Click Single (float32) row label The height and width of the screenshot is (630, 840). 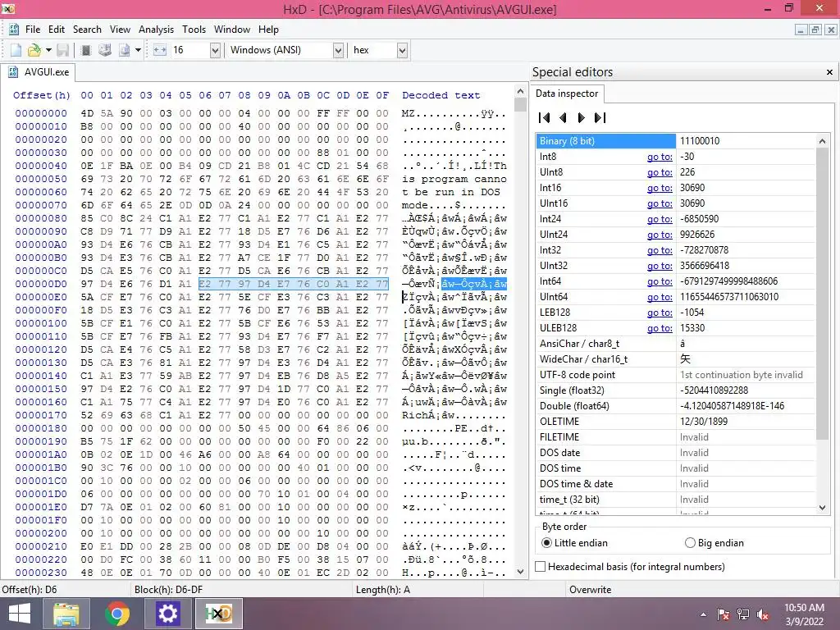click(572, 390)
